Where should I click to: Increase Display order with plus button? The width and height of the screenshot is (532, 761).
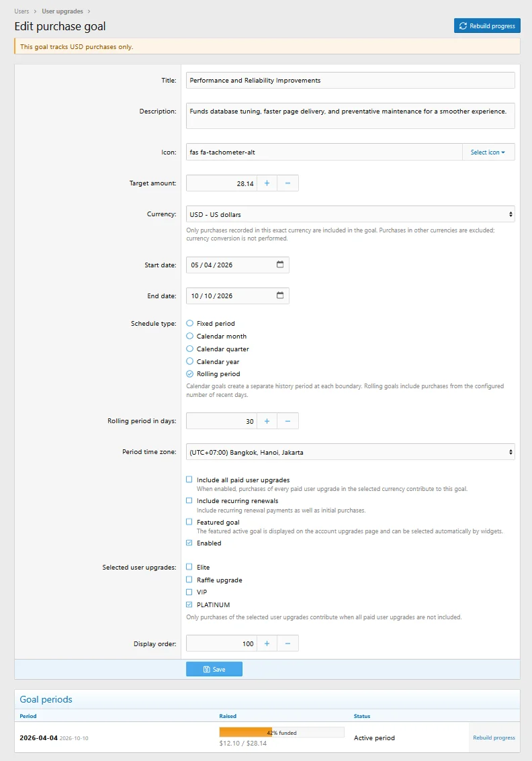(267, 643)
